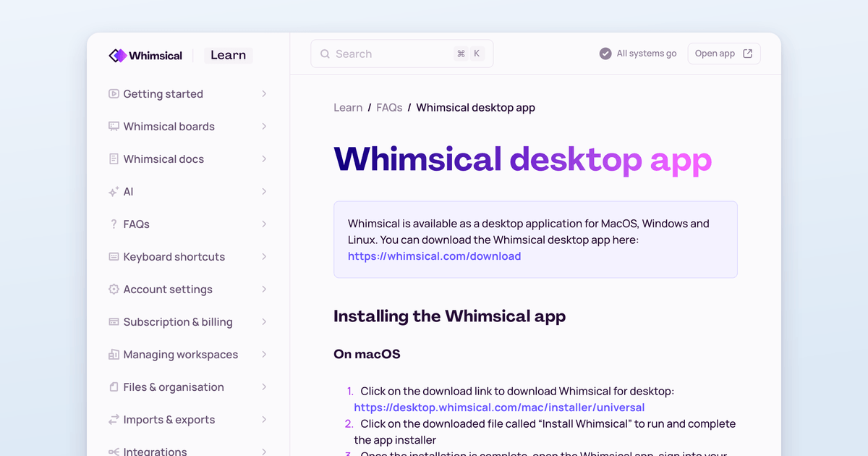868x456 pixels.
Task: Click the Whimsical wordmark in header
Action: (x=156, y=56)
